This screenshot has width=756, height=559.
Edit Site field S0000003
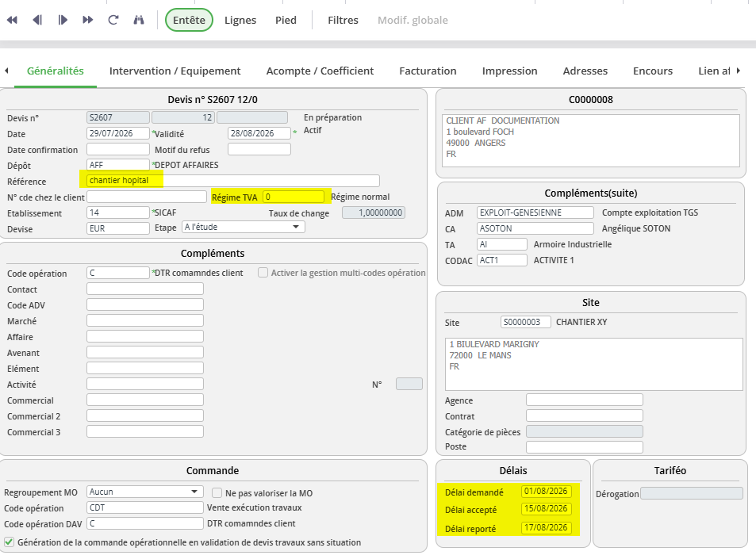click(x=525, y=322)
